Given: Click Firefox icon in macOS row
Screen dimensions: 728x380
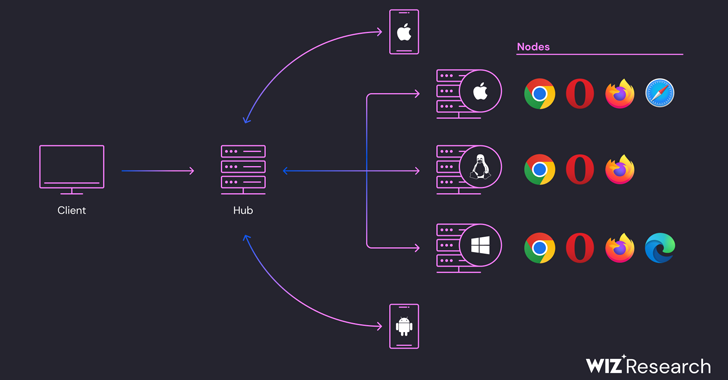Looking at the screenshot, I should pos(620,93).
